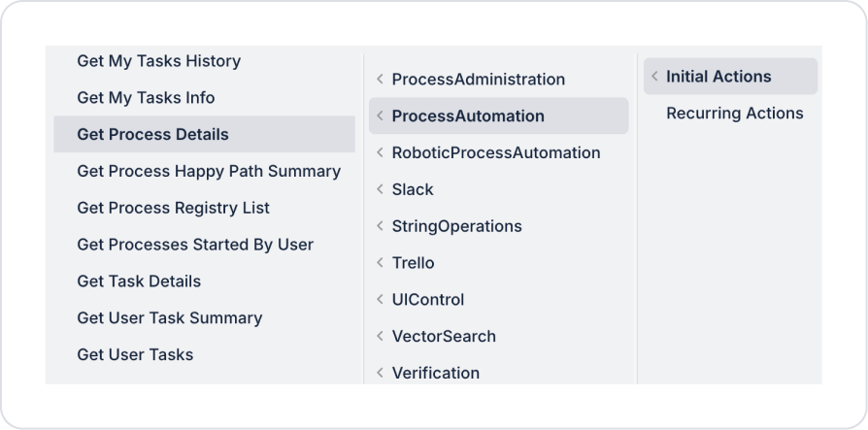
Task: Click the UIControl chevron icon
Action: (x=380, y=300)
